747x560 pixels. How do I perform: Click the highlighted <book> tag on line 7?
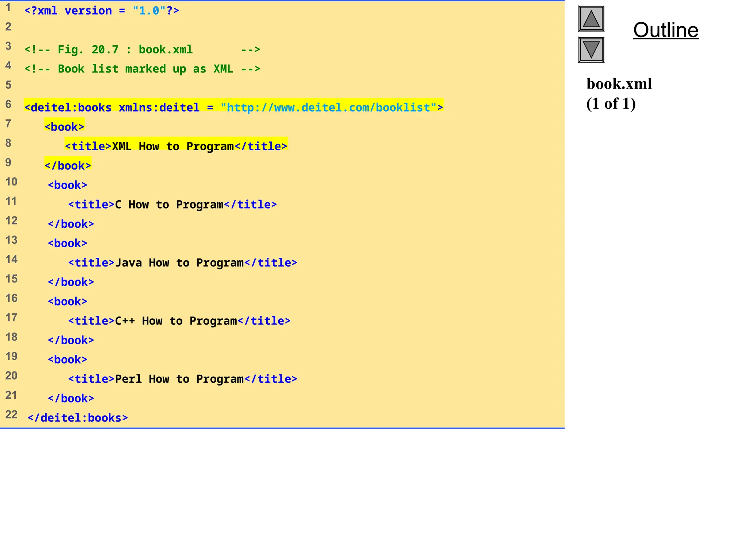[x=65, y=127]
